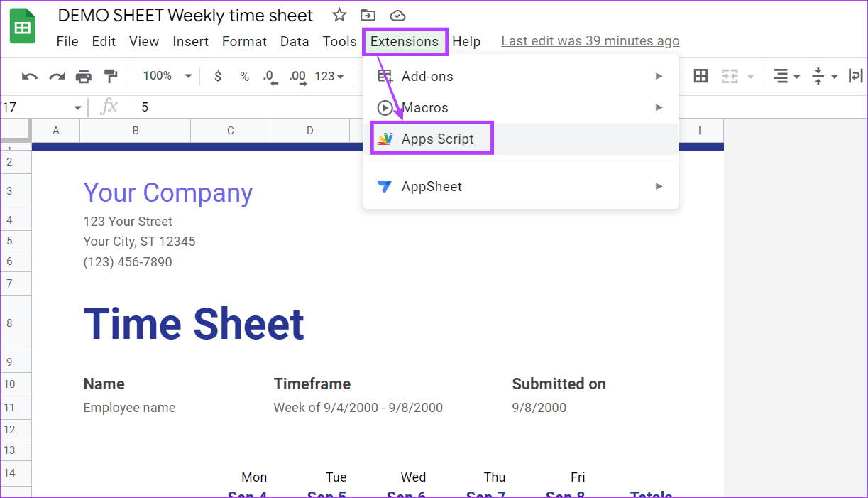The width and height of the screenshot is (868, 498).
Task: Format selection as percent
Action: click(244, 76)
